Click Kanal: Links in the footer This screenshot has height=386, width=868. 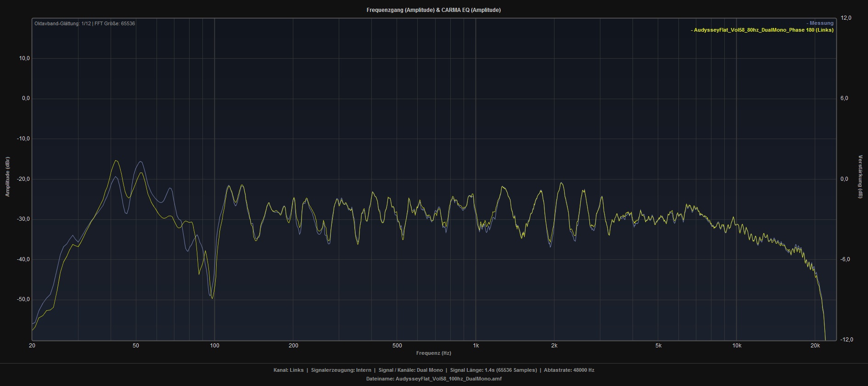point(288,370)
